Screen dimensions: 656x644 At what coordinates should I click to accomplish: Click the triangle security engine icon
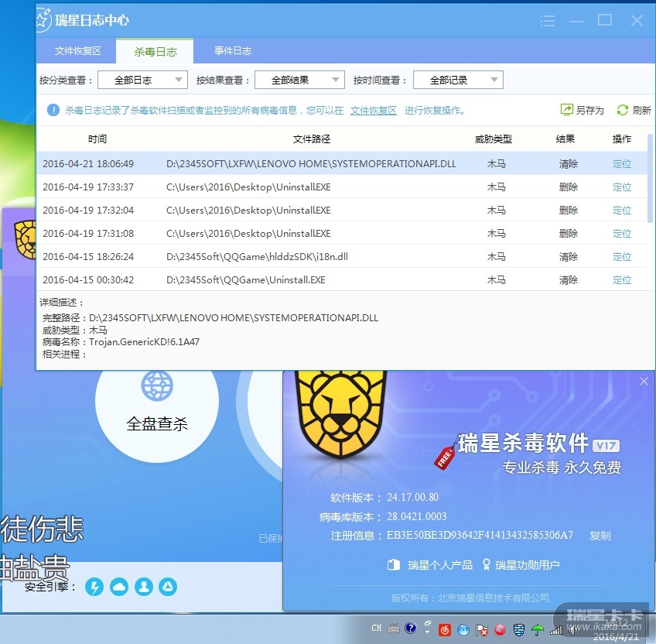168,587
